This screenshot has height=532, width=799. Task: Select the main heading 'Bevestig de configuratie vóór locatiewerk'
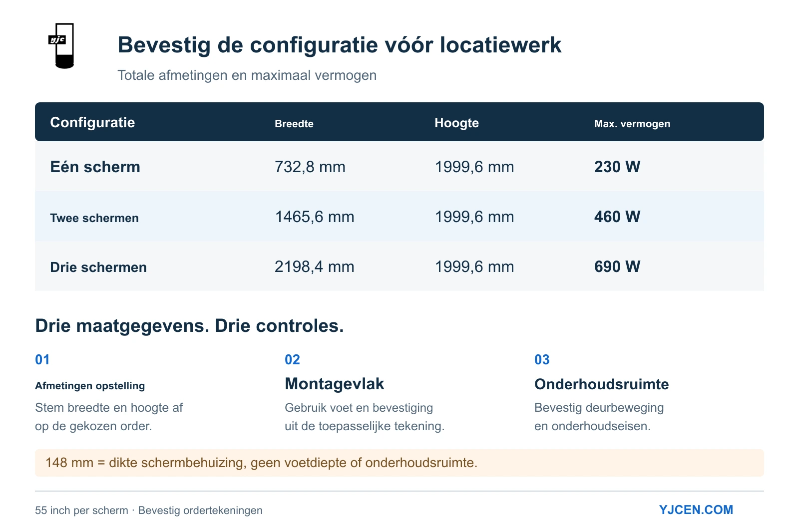pos(340,45)
